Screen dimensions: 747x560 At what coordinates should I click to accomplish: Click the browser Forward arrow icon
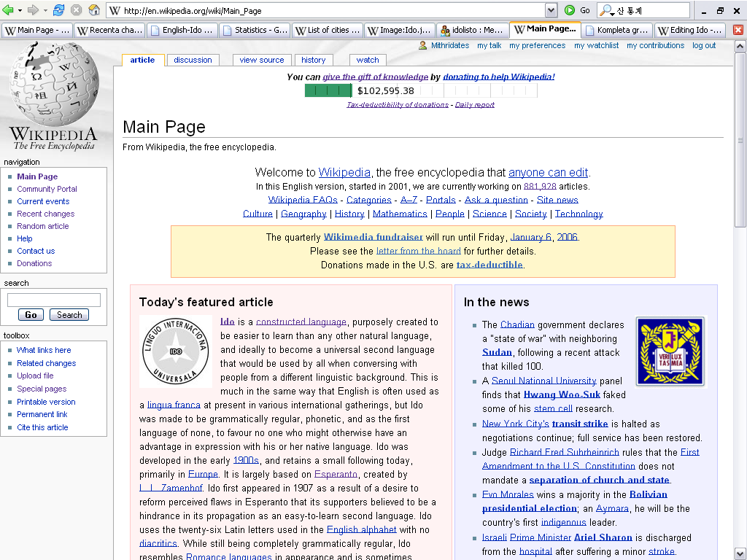point(33,10)
